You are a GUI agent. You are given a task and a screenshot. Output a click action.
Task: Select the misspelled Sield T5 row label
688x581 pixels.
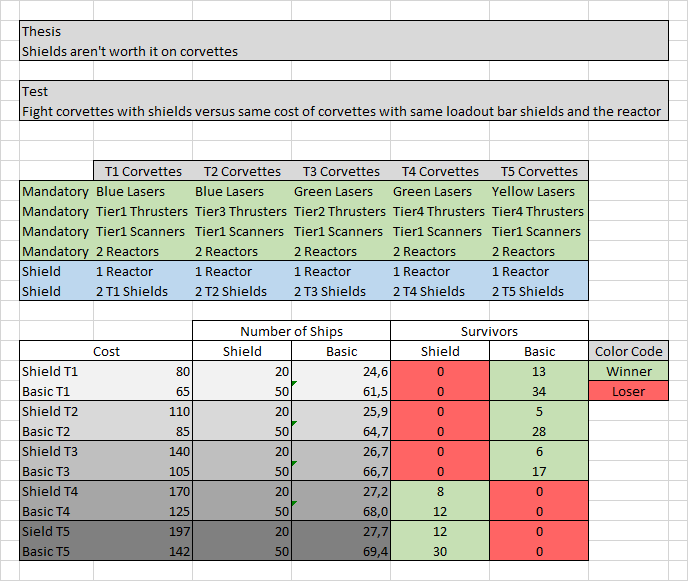click(48, 531)
